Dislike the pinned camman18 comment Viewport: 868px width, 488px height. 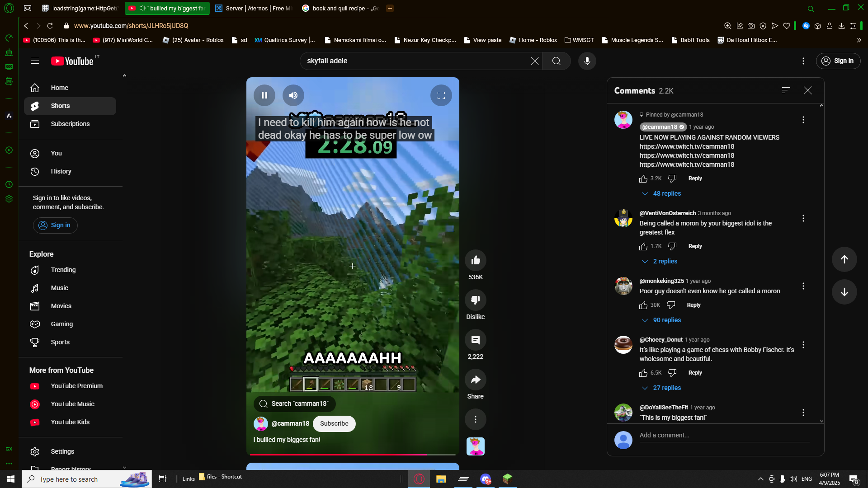[672, 178]
